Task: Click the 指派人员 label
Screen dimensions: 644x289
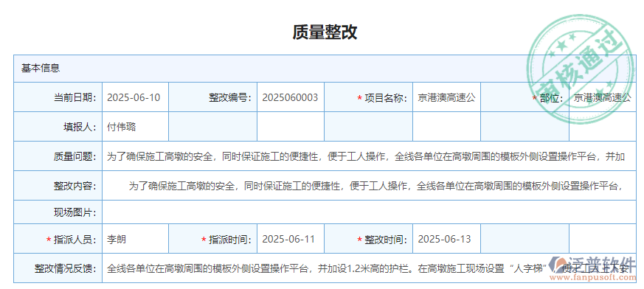Action: click(75, 240)
